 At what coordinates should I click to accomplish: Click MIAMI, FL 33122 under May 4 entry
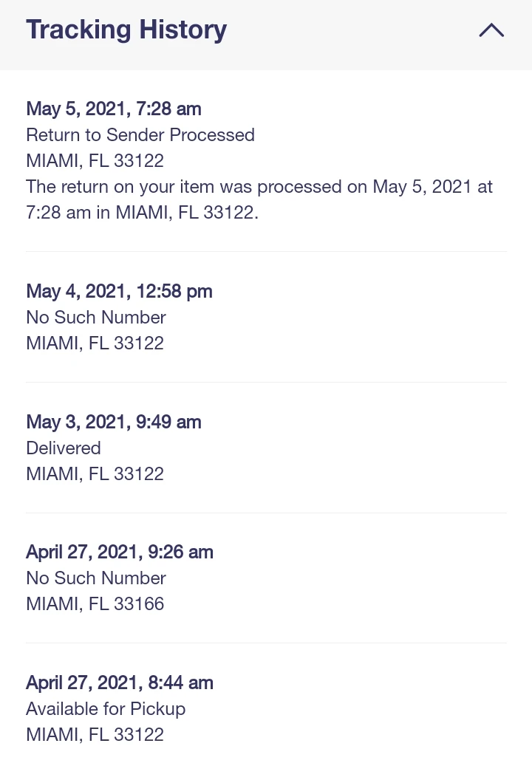point(95,343)
